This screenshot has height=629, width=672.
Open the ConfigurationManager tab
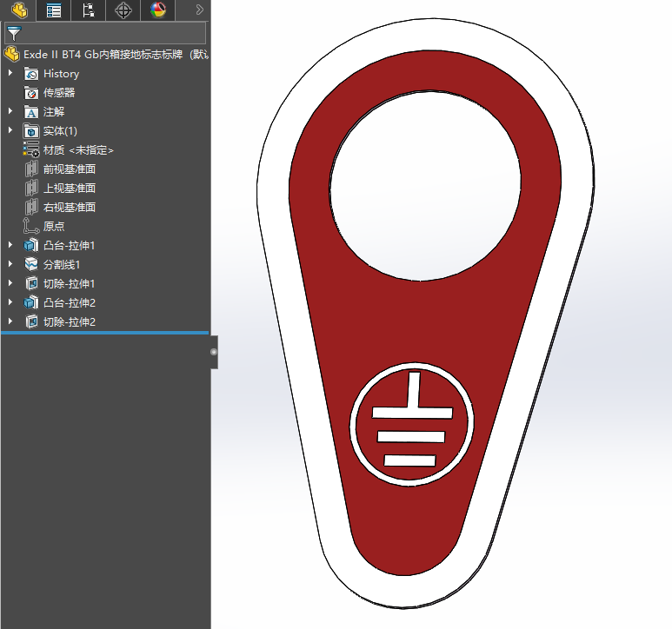89,10
